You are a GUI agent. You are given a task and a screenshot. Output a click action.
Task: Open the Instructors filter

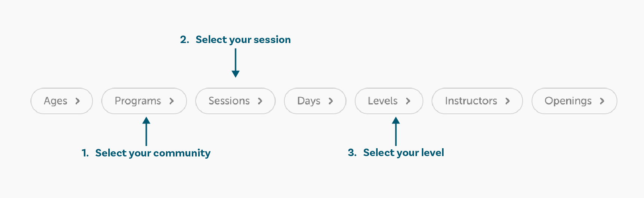coord(477,101)
